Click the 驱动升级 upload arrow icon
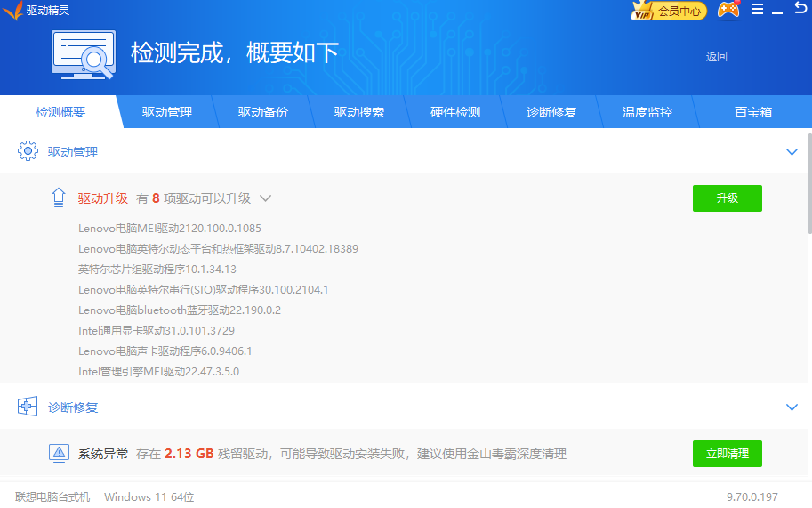Image resolution: width=812 pixels, height=508 pixels. click(59, 198)
